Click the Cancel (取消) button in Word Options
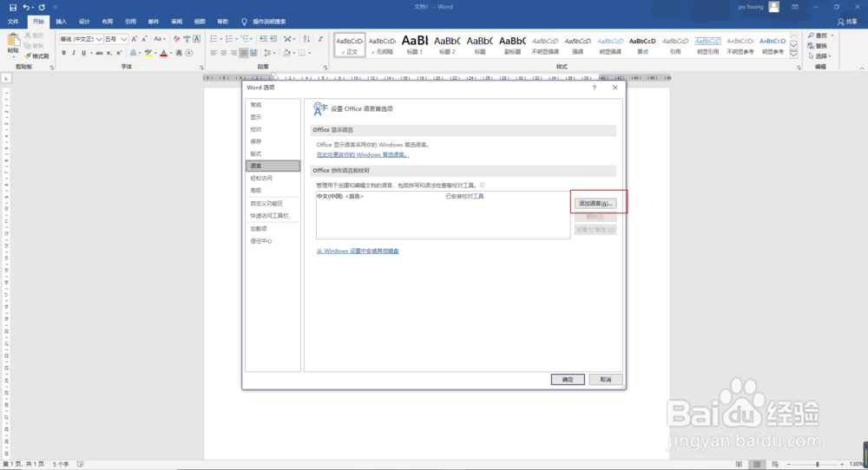The image size is (868, 470). click(x=606, y=380)
